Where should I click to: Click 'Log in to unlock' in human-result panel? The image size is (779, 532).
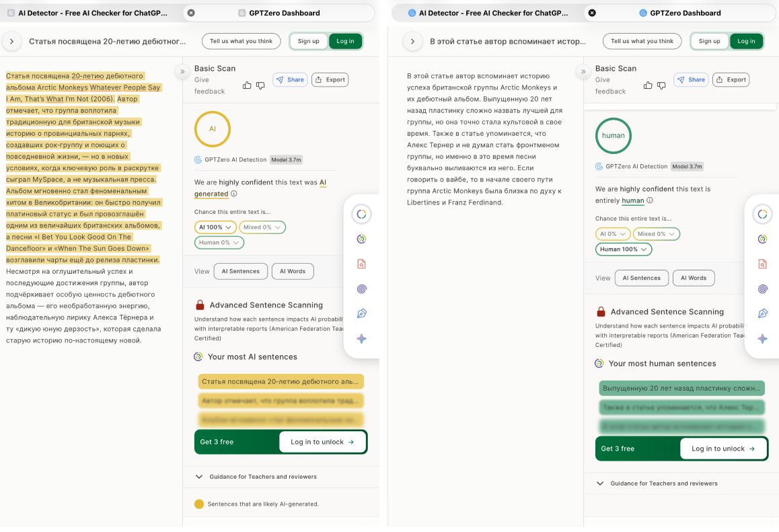click(x=723, y=449)
